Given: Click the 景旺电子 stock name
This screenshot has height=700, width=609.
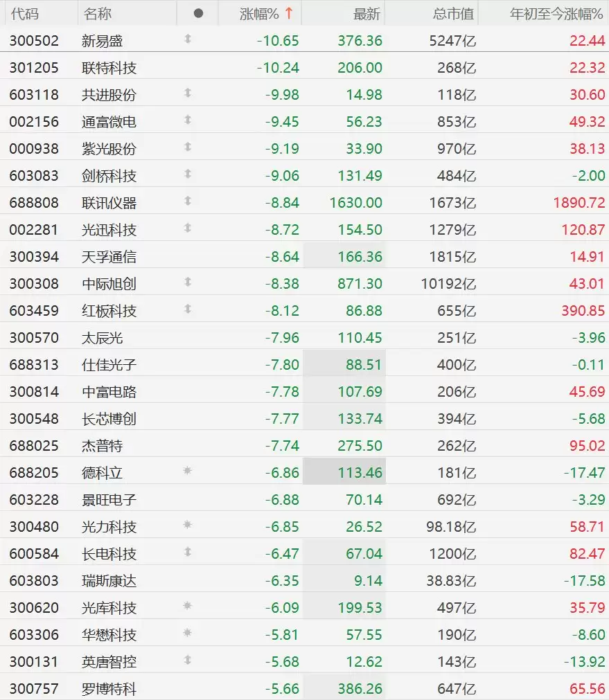Looking at the screenshot, I should tap(109, 500).
